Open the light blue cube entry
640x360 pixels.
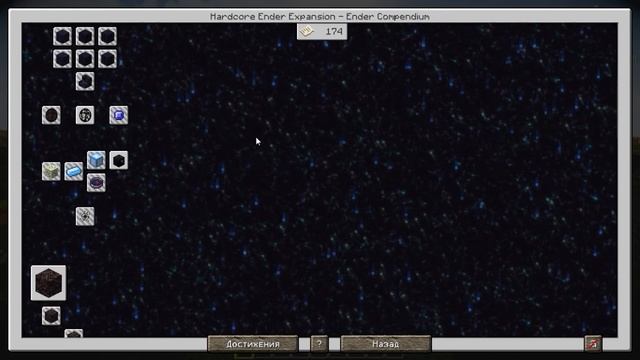[x=96, y=160]
